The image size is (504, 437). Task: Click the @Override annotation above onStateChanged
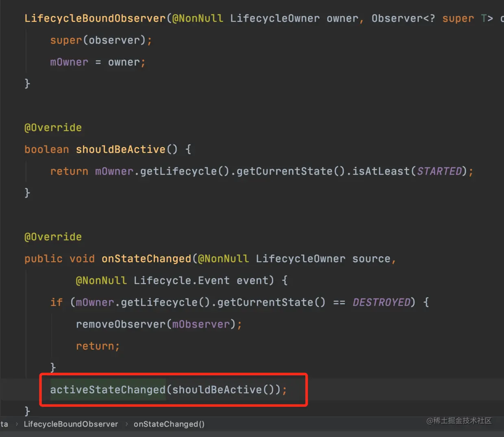[53, 237]
